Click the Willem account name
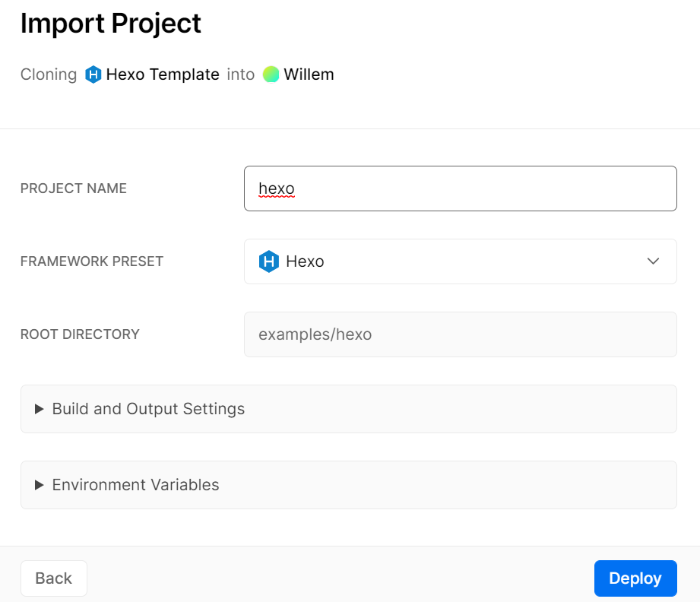This screenshot has width=700, height=602. tap(309, 74)
